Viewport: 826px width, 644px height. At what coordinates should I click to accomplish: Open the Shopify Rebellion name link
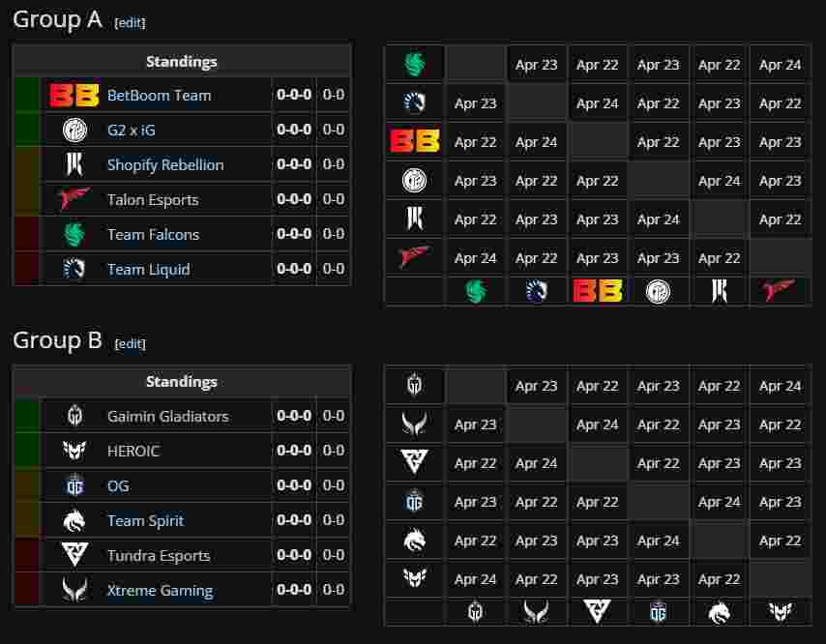point(165,164)
